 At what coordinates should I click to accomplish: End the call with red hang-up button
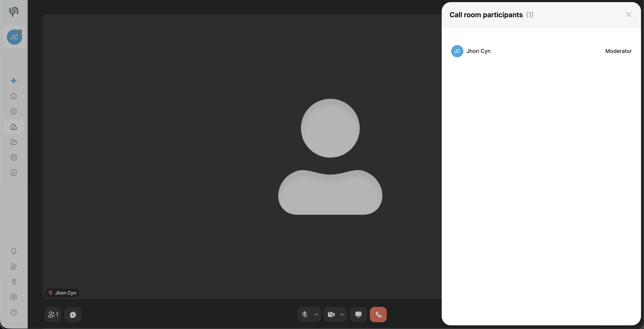pyautogui.click(x=378, y=315)
